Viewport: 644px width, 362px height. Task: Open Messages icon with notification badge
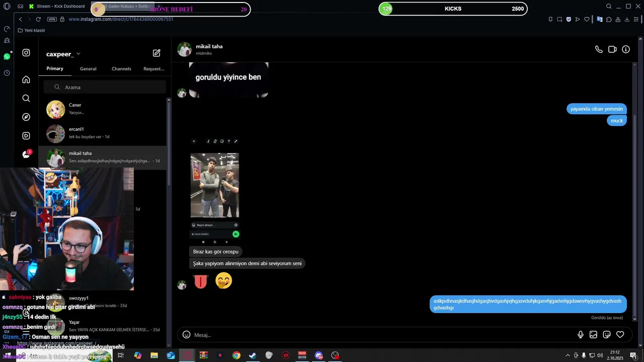click(27, 154)
